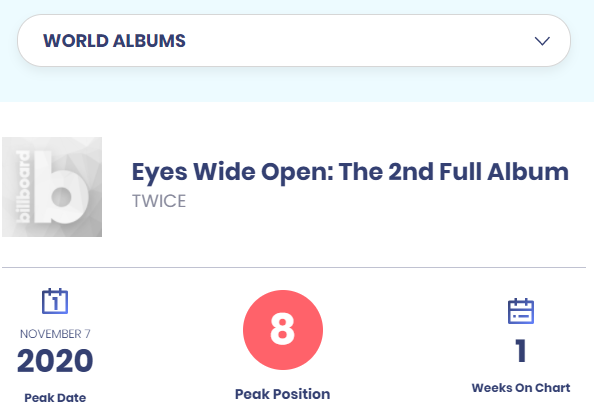Click the Peak Date label
Screen dimensions: 594x417
point(55,398)
